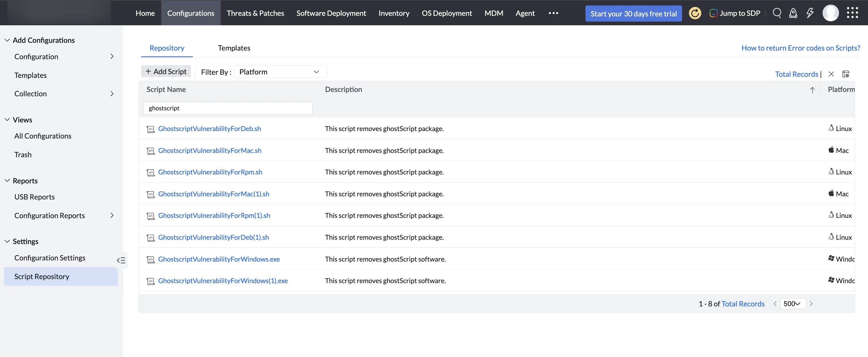Switch to the Templates tab

[x=234, y=48]
